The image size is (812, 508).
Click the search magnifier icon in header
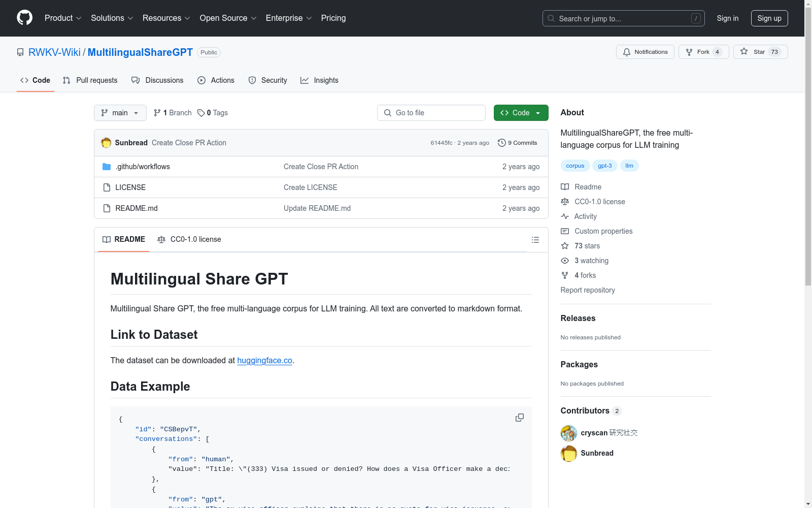[551, 18]
